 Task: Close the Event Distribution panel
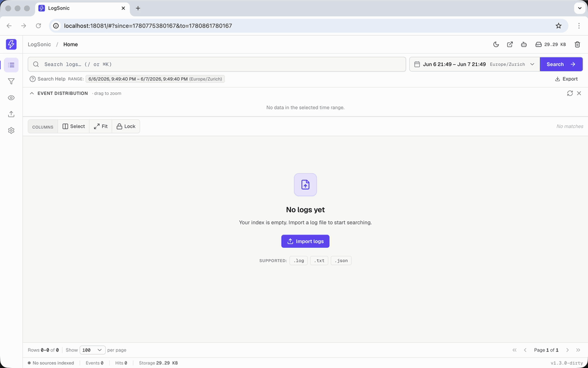pos(579,93)
